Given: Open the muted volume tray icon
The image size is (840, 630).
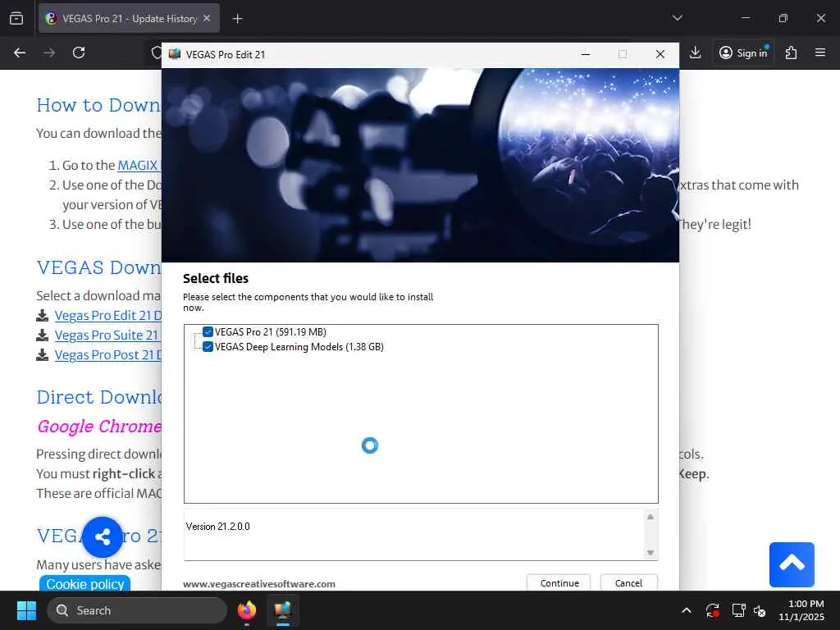Looking at the screenshot, I should [x=760, y=610].
